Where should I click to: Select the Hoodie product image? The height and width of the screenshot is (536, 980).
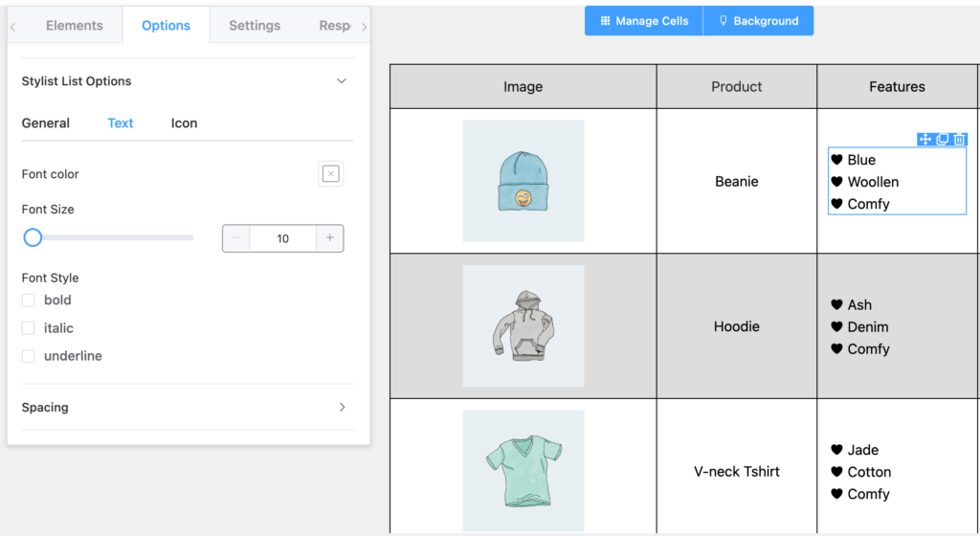[523, 326]
